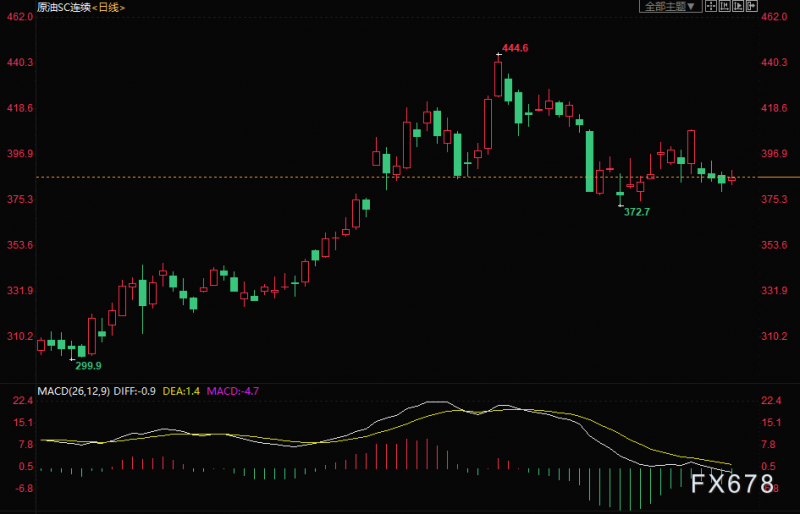The image size is (800, 514).
Task: Click the 396.9 right axis label
Action: [774, 154]
